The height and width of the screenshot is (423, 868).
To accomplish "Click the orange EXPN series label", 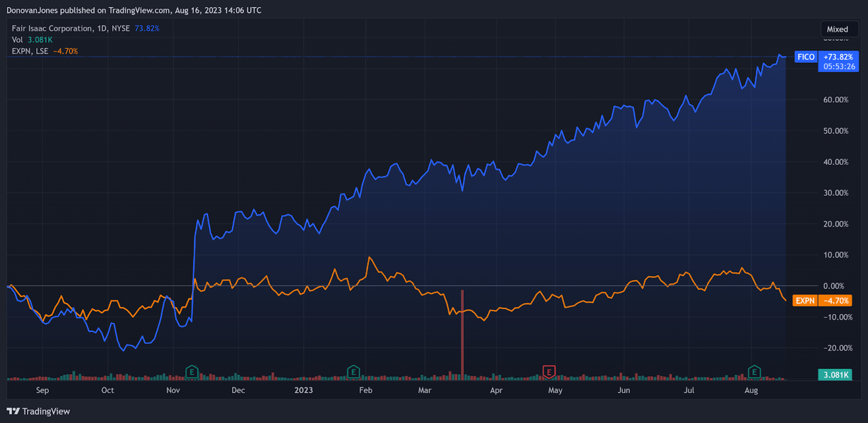I will (x=805, y=300).
